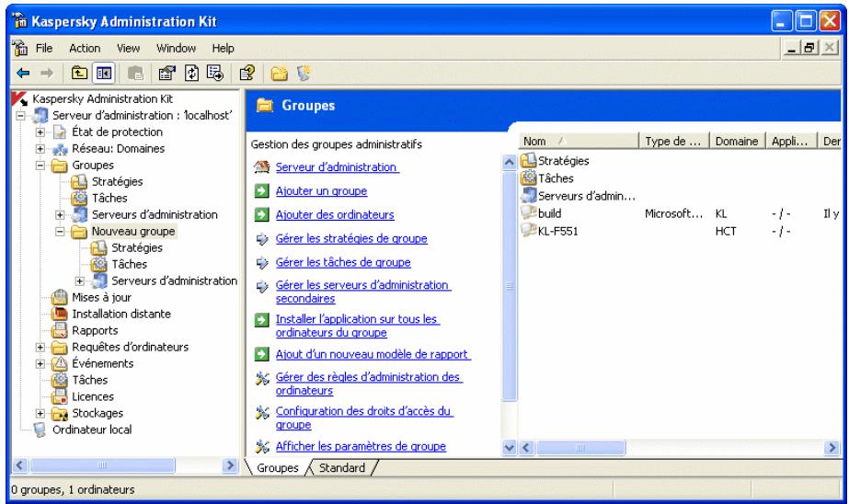Open Gérer les serveurs d'administration secondaires link

click(x=362, y=292)
